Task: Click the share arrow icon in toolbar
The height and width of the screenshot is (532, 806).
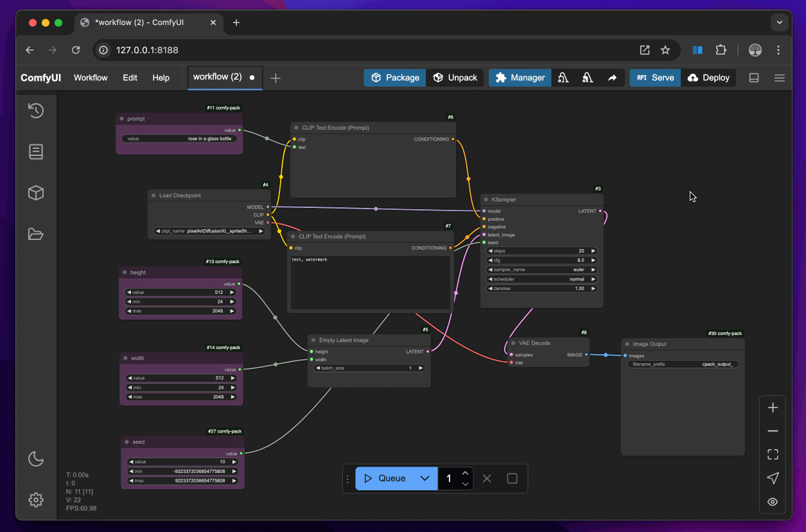Action: click(612, 78)
